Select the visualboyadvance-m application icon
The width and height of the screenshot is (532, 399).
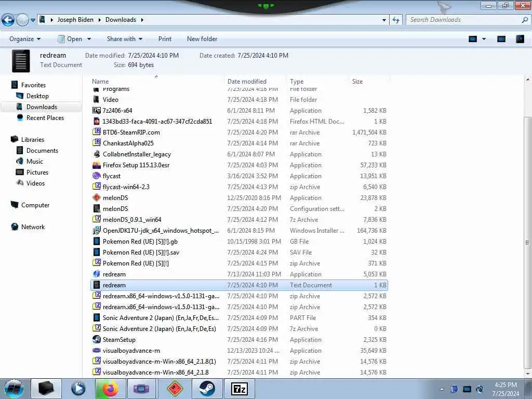point(96,350)
